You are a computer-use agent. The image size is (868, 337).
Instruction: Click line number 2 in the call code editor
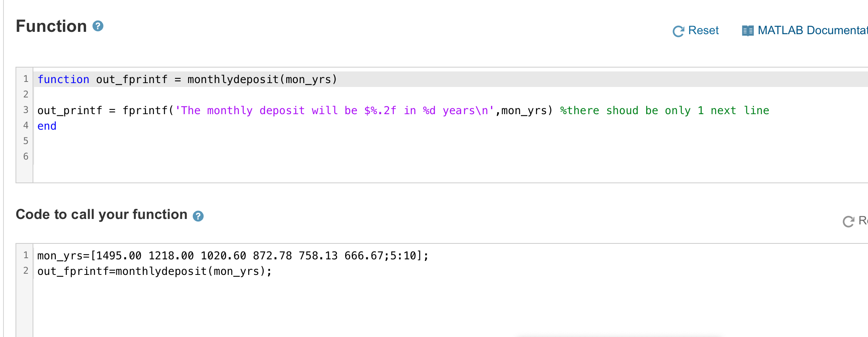pos(26,270)
